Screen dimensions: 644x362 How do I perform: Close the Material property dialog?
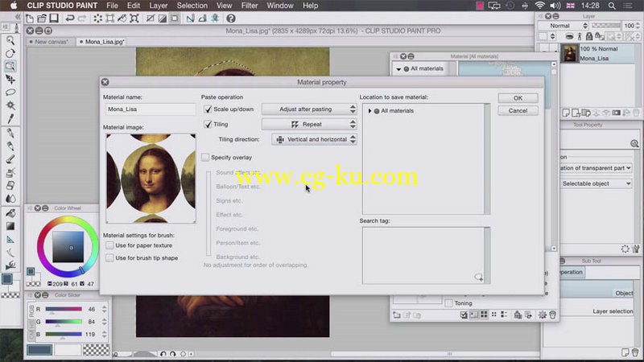pos(105,82)
